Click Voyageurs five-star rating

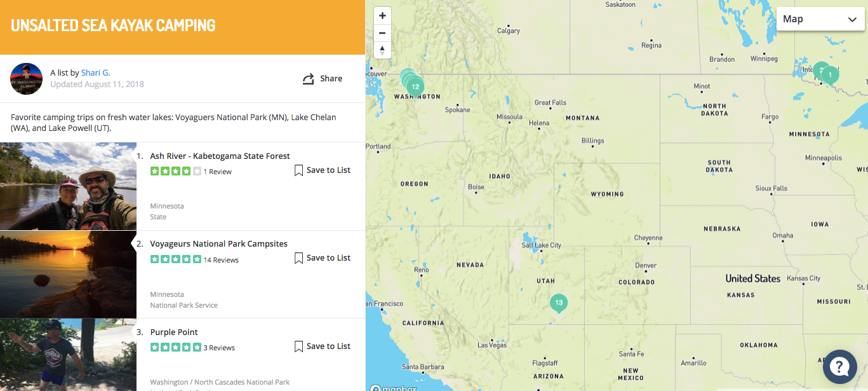(x=176, y=259)
